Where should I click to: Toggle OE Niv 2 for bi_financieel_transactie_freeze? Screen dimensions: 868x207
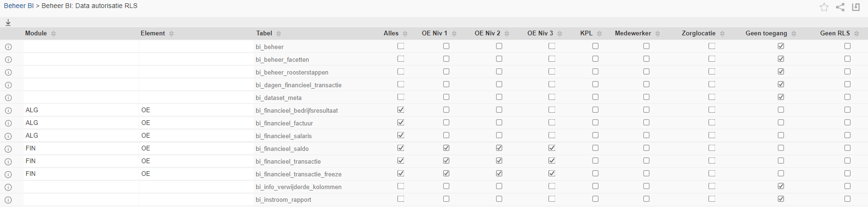point(499,174)
